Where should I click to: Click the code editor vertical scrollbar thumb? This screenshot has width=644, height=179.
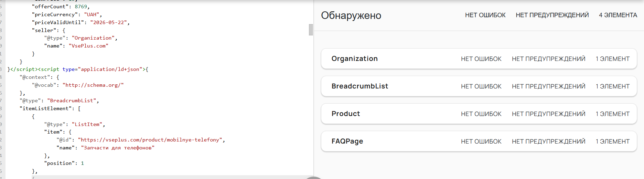311,30
